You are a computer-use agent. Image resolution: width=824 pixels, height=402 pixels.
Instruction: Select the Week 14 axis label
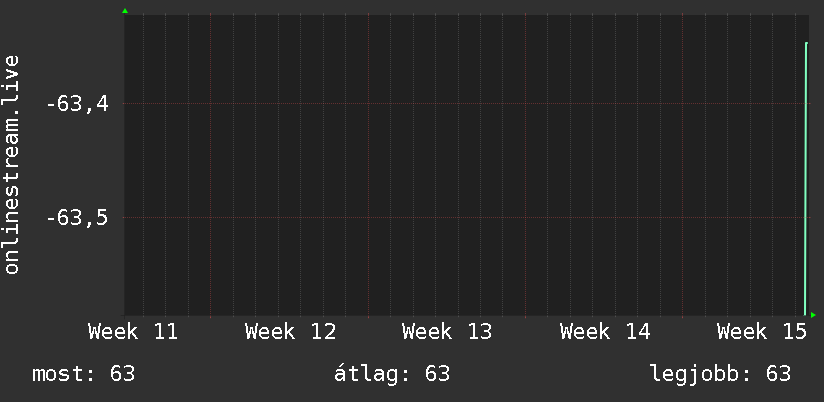[605, 332]
